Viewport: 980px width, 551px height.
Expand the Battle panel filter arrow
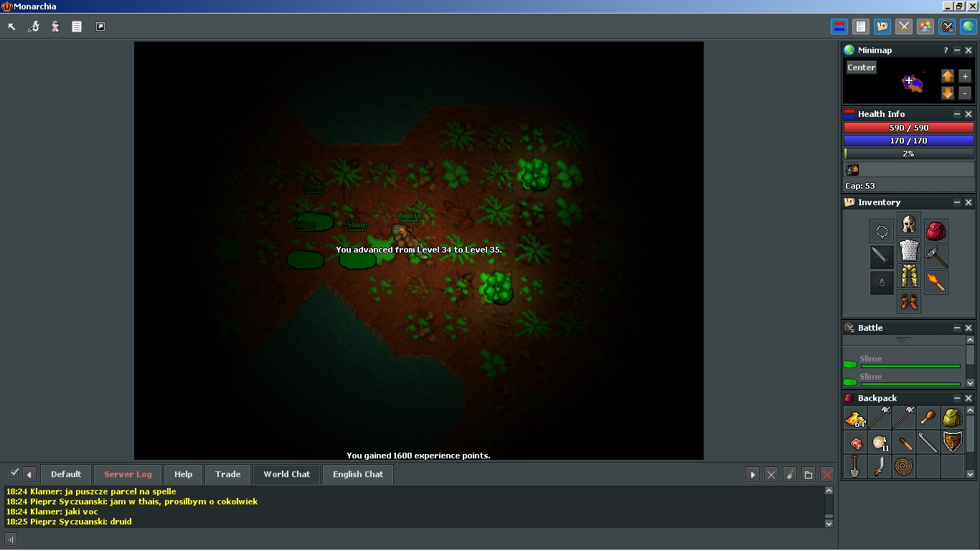tap(903, 341)
